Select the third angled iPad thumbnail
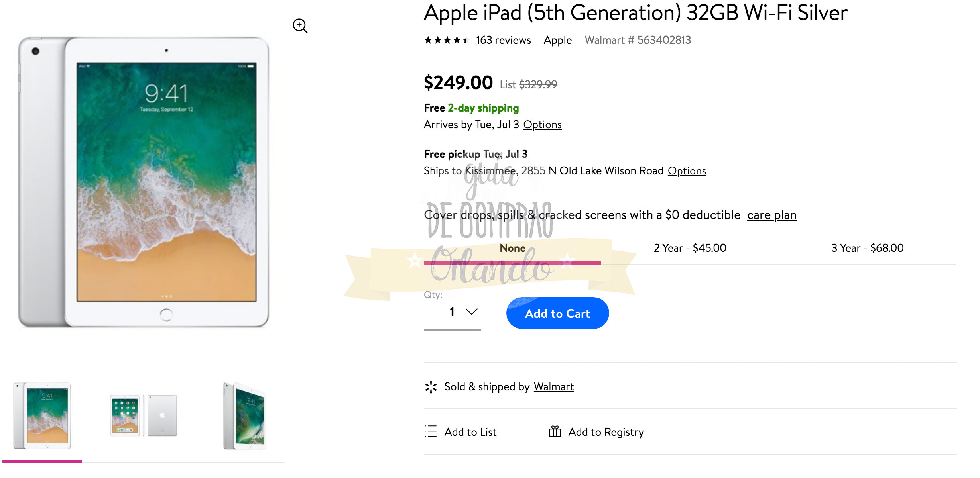The height and width of the screenshot is (478, 980). pos(244,415)
